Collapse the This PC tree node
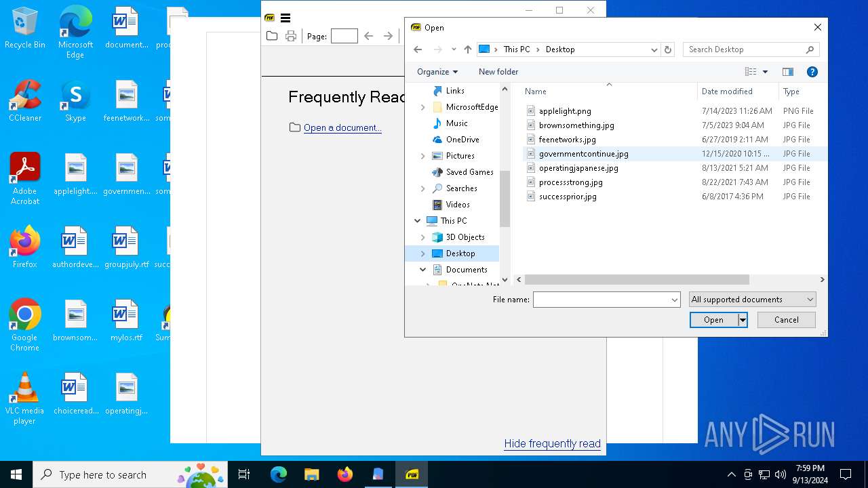This screenshot has height=488, width=868. coord(418,221)
